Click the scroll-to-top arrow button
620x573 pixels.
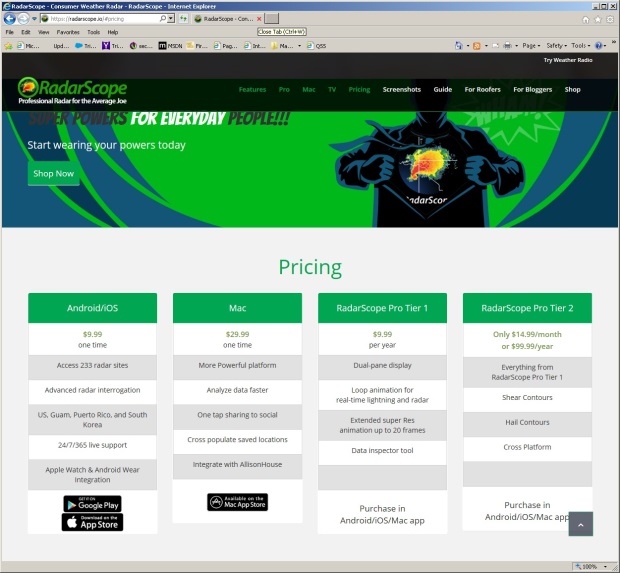(581, 524)
